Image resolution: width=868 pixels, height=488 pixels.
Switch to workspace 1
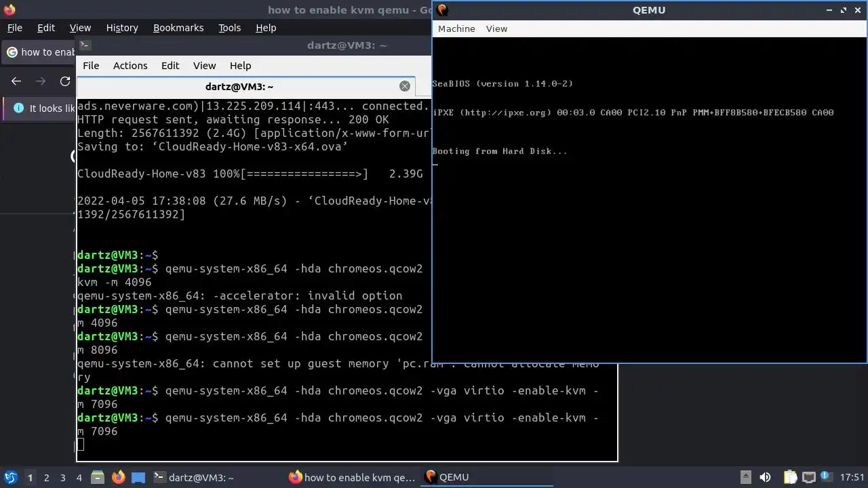pyautogui.click(x=30, y=478)
